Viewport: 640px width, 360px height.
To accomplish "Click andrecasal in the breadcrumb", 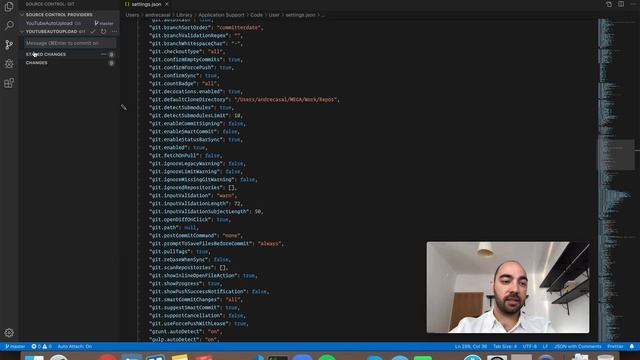I will click(x=157, y=15).
